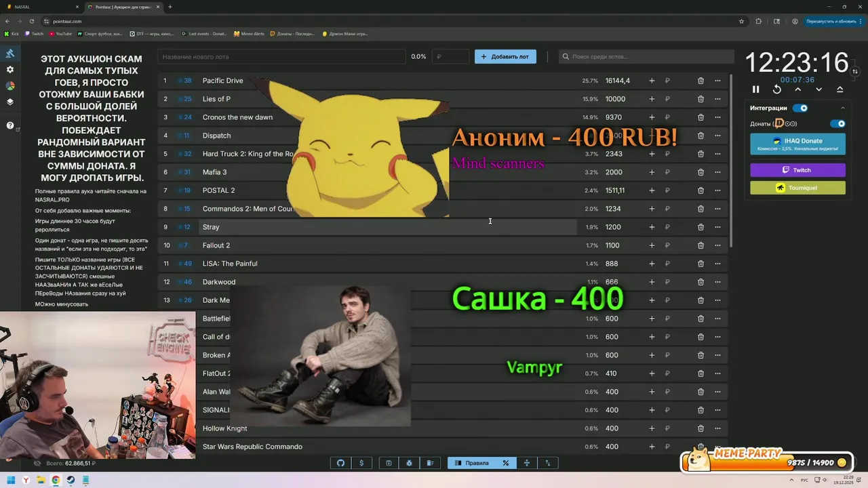Add amount to Lies of P
Viewport: 868px width, 488px height.
[652, 99]
